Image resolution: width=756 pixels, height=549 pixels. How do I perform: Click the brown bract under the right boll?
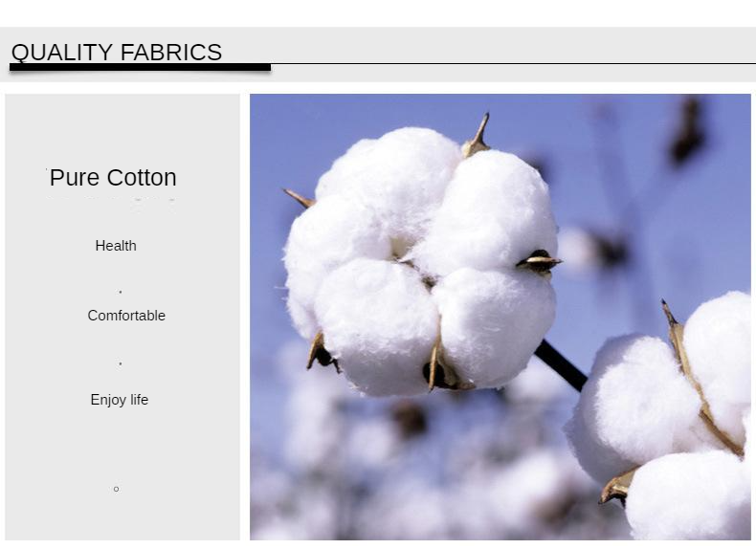(618, 487)
